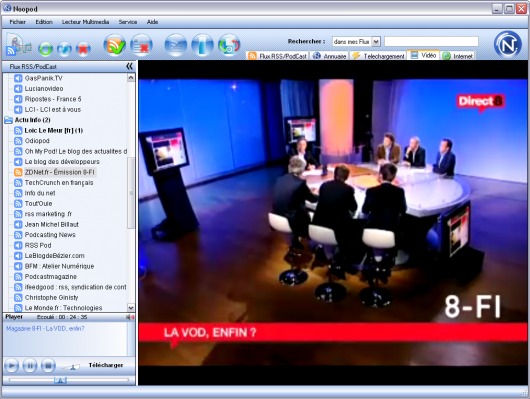Mute the player with speaker icon

pyautogui.click(x=130, y=317)
